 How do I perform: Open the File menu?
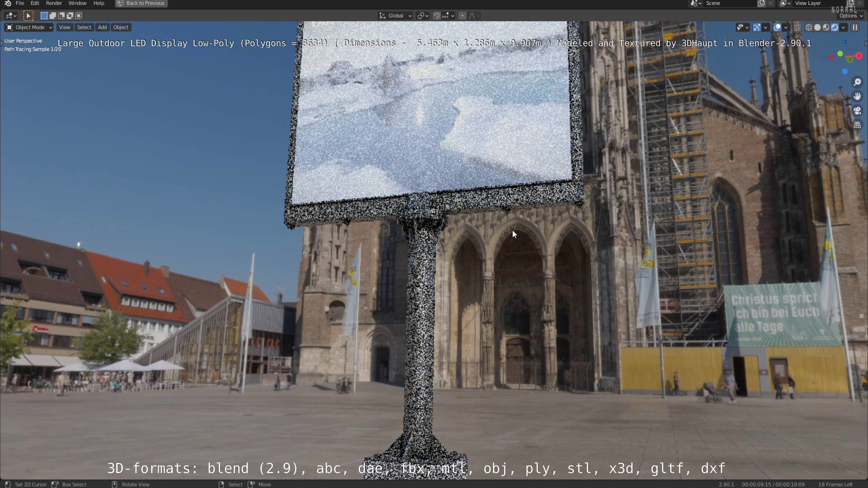pyautogui.click(x=20, y=3)
